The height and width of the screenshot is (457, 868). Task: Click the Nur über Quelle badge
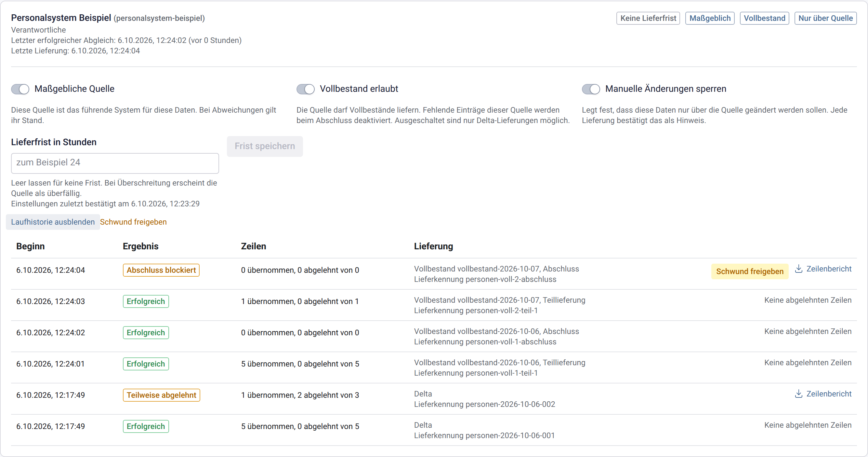pyautogui.click(x=825, y=18)
